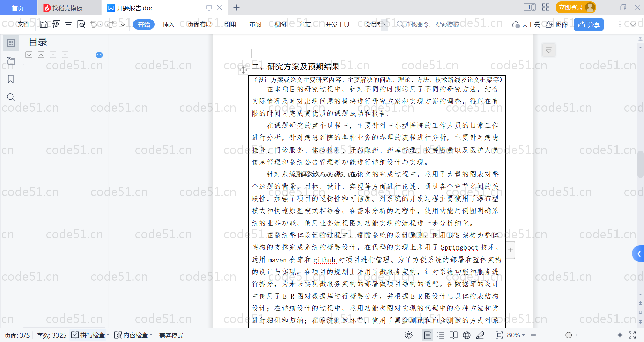
Task: Click the 协作 collaboration button
Action: pos(557,25)
